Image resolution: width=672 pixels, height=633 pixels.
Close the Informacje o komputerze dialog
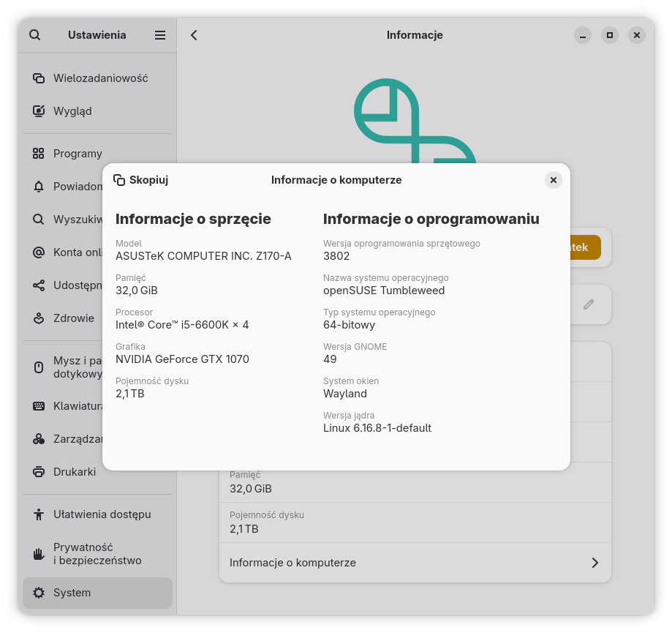554,180
